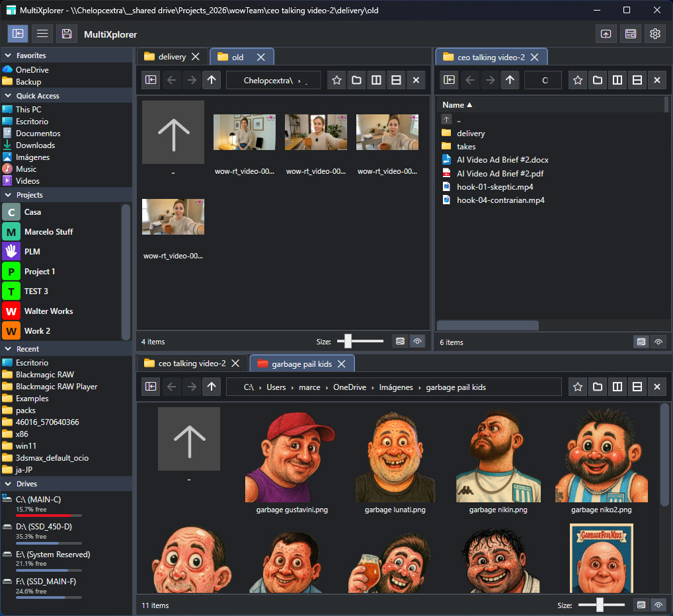Collapse the Quick Access section

pos(8,96)
